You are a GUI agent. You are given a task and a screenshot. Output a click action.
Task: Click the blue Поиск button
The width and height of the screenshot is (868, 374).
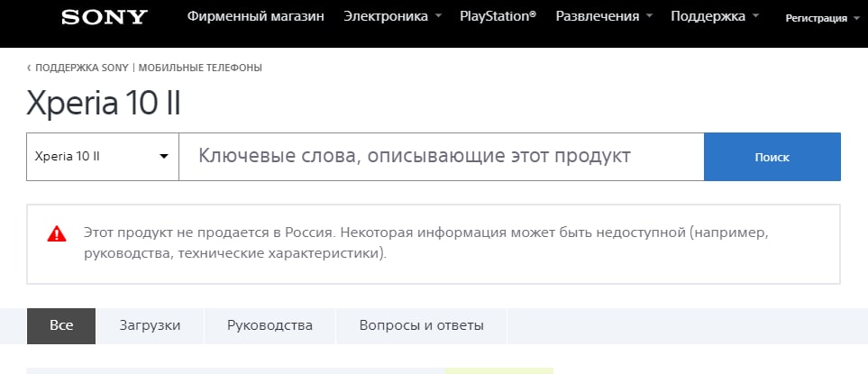point(772,157)
